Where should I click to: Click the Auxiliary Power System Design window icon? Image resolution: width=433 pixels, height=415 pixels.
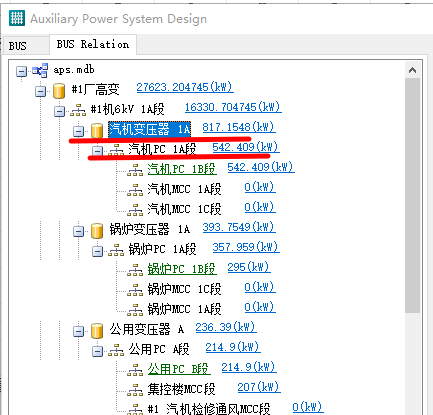point(17,18)
